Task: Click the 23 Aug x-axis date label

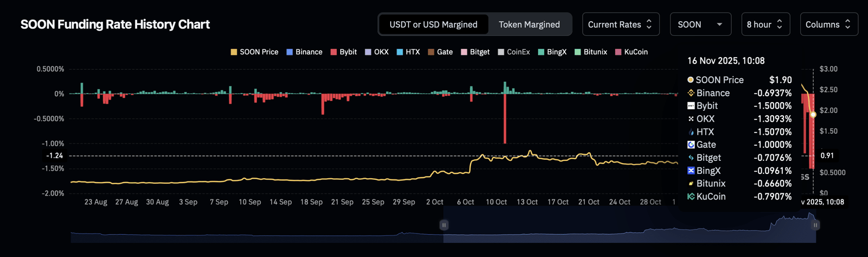Action: pos(95,202)
